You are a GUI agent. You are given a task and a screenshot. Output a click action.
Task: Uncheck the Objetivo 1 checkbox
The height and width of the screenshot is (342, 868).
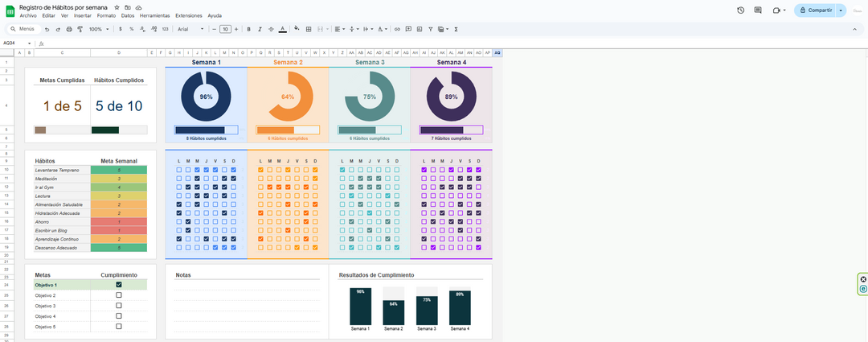(119, 285)
